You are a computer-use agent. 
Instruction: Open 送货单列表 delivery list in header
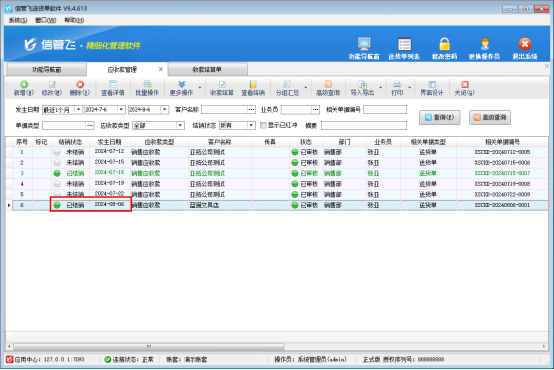pos(404,48)
